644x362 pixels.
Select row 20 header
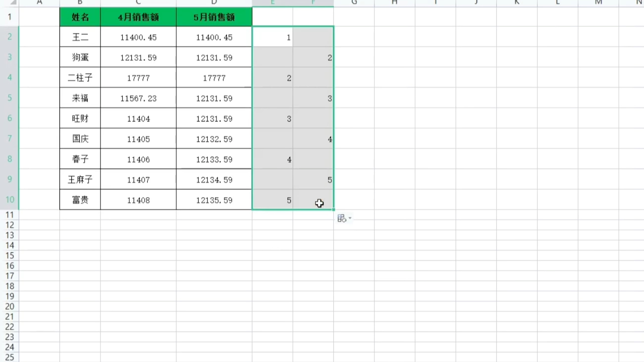tap(9, 307)
